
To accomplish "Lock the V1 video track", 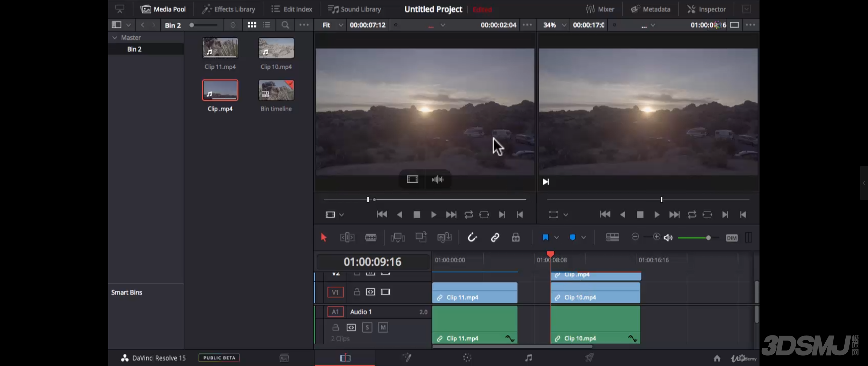I will click(357, 292).
